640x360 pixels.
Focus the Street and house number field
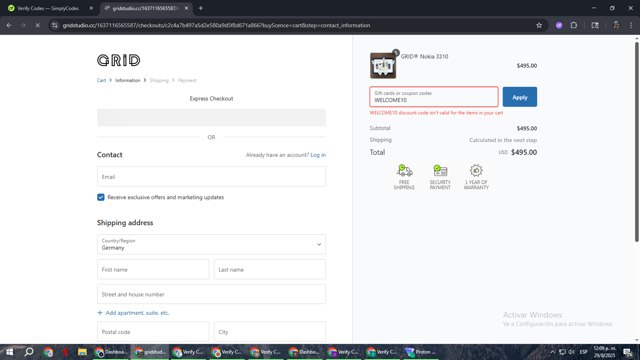[211, 294]
